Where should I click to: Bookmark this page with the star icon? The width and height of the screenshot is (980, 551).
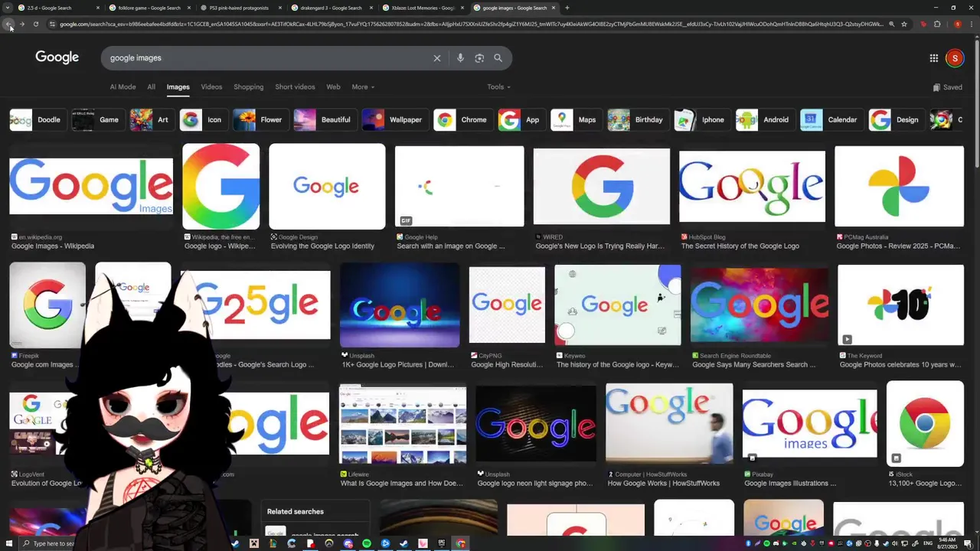pos(904,24)
